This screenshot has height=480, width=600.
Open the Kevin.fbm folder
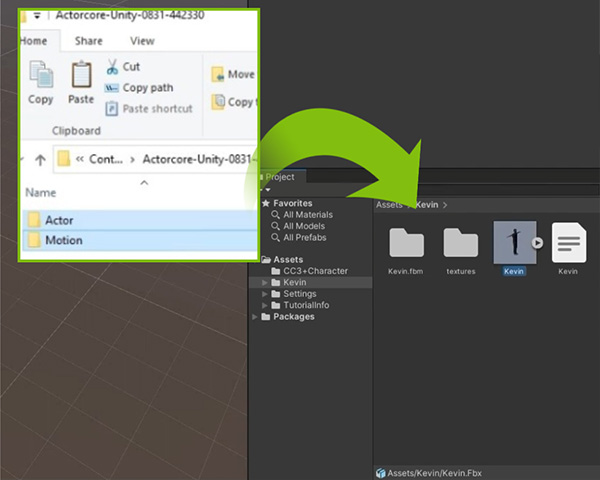pos(406,243)
